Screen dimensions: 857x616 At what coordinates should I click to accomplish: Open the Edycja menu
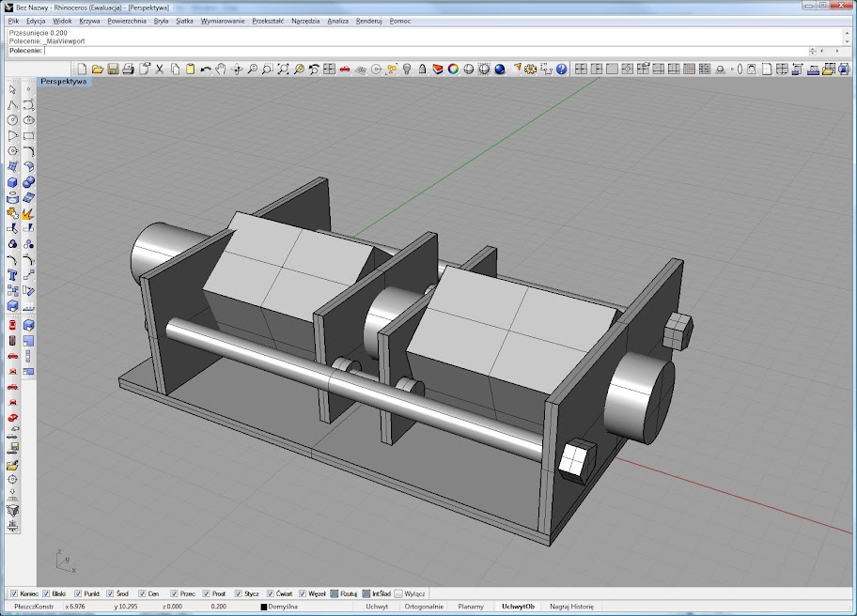coord(36,21)
